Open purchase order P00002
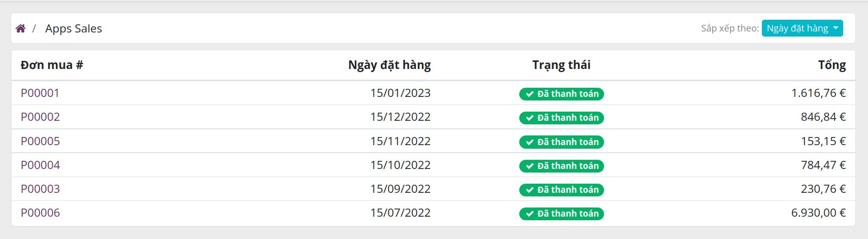 (40, 117)
